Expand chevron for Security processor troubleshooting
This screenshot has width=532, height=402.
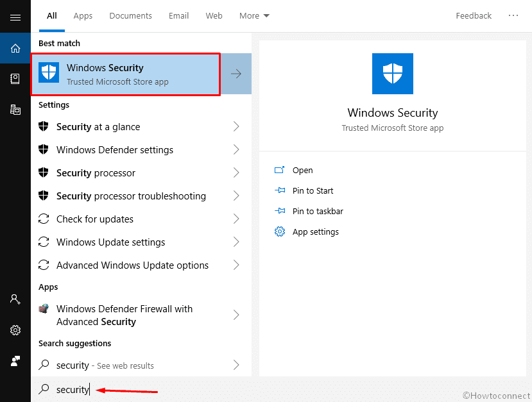point(236,196)
